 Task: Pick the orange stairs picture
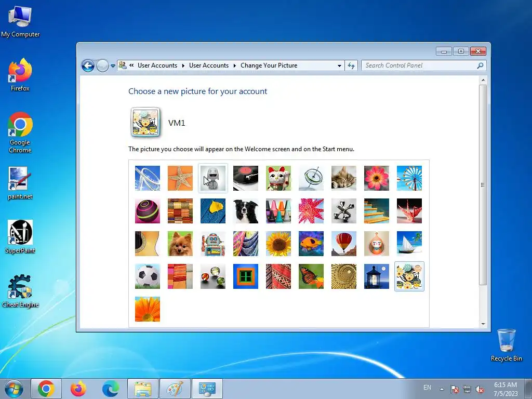click(377, 211)
